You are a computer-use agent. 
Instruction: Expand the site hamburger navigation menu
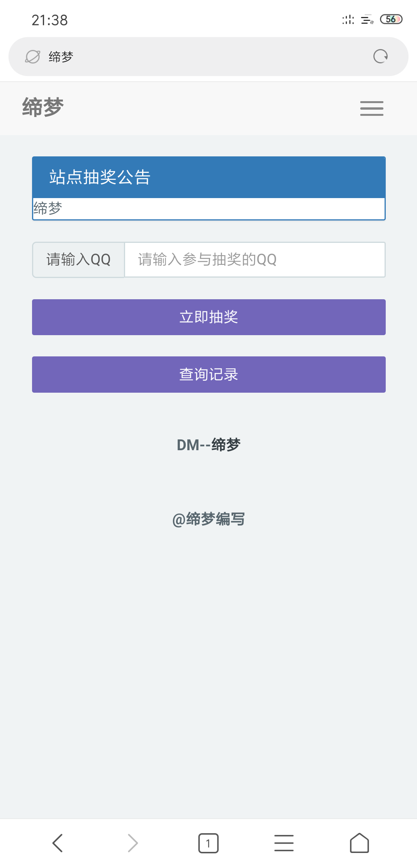click(371, 108)
